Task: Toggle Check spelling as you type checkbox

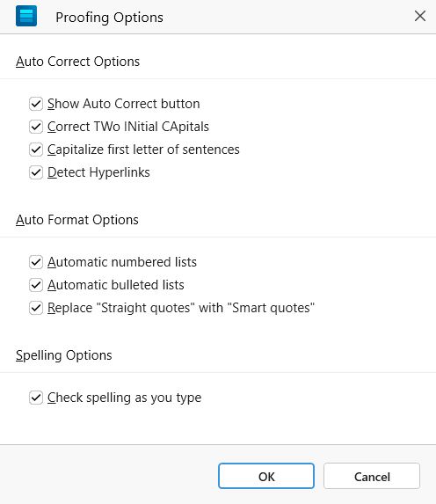Action: (36, 398)
